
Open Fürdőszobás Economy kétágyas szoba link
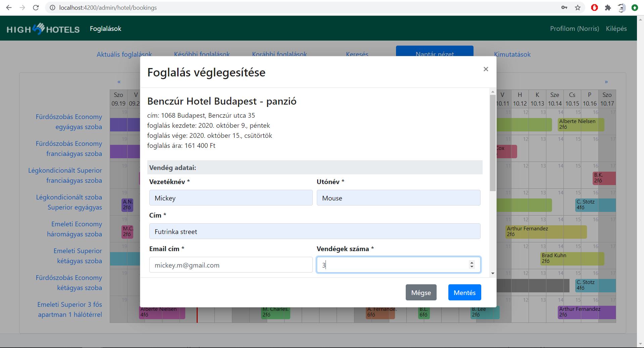[69, 283]
